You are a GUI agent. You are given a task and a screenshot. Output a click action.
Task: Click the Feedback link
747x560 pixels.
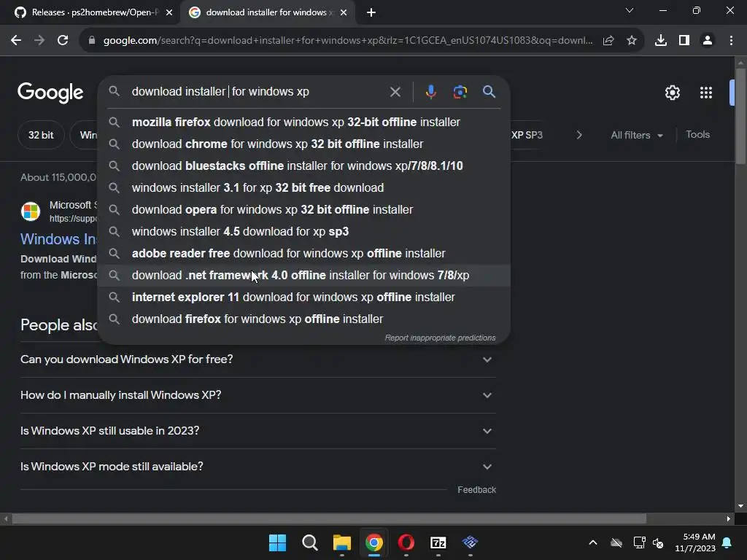tap(476, 490)
